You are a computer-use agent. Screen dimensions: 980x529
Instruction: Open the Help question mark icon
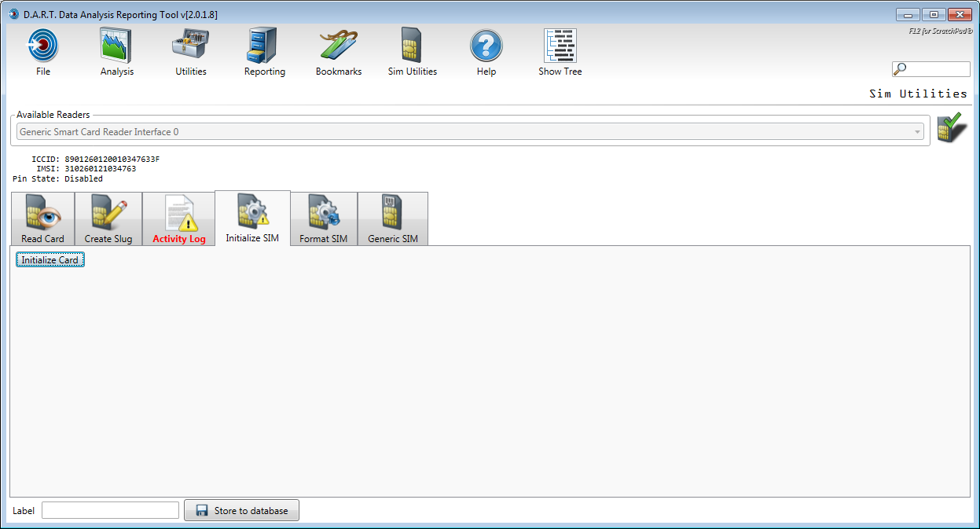(486, 46)
